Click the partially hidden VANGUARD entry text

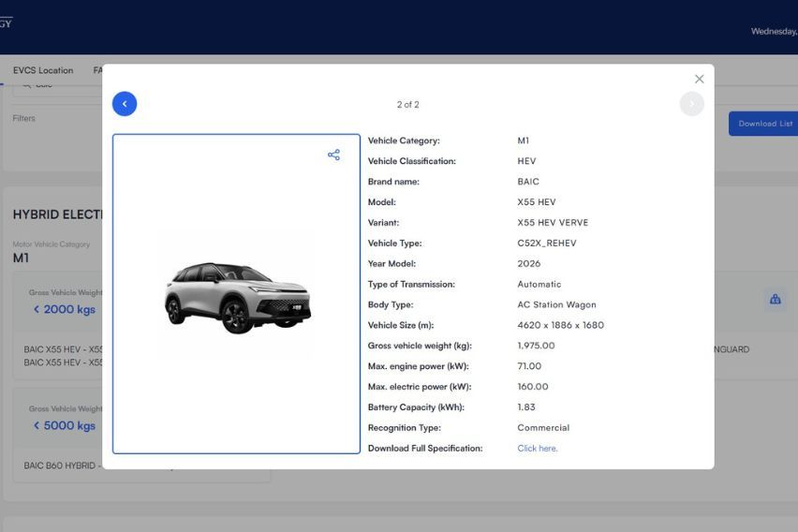tap(731, 349)
